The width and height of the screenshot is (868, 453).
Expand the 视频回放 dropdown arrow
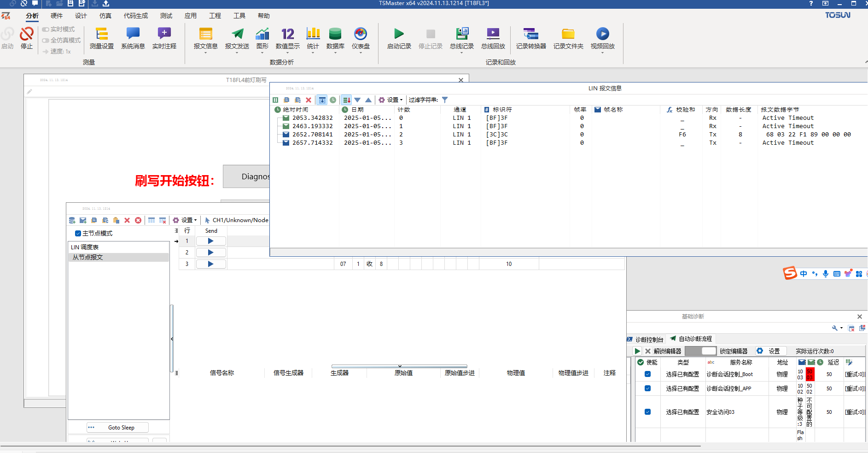[602, 53]
